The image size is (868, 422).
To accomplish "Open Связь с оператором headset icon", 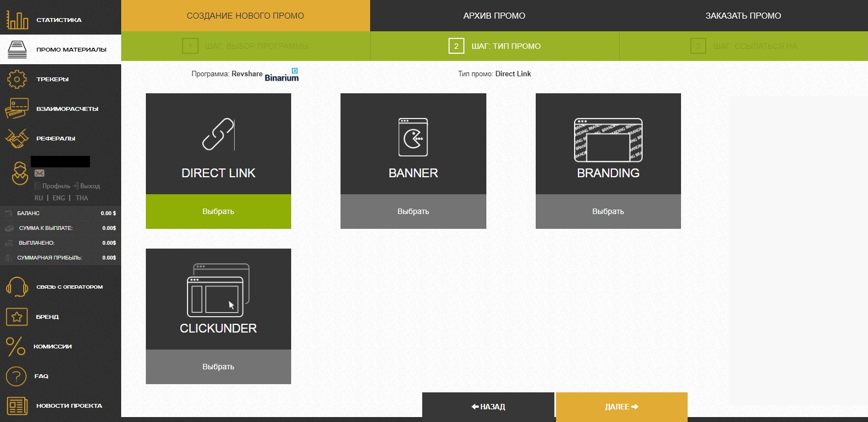I will (17, 287).
